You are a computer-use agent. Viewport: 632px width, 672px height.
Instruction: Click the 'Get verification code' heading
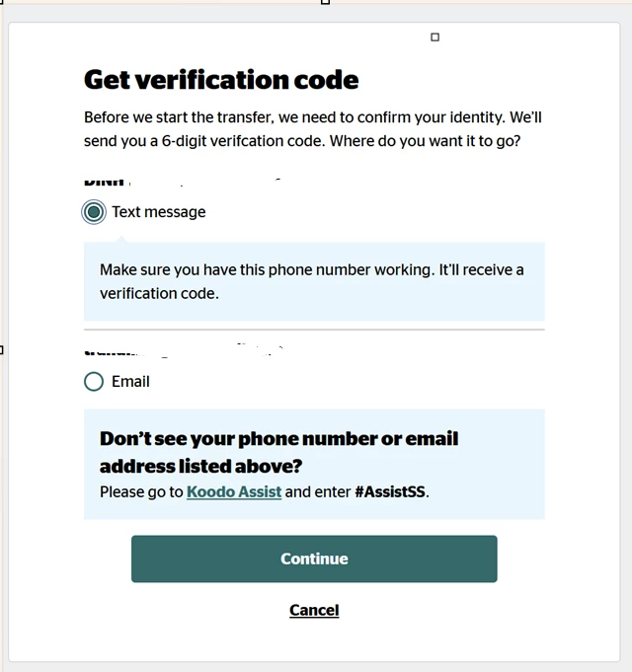pyautogui.click(x=221, y=80)
